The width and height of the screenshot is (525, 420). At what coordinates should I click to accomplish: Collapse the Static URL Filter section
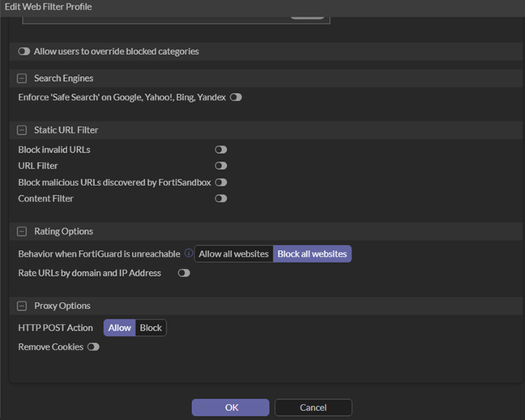22,129
